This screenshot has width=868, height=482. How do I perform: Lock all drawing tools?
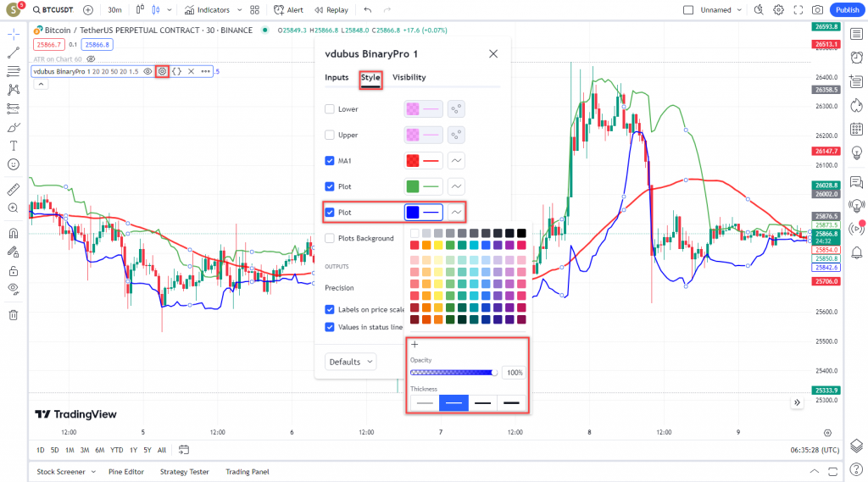point(14,271)
